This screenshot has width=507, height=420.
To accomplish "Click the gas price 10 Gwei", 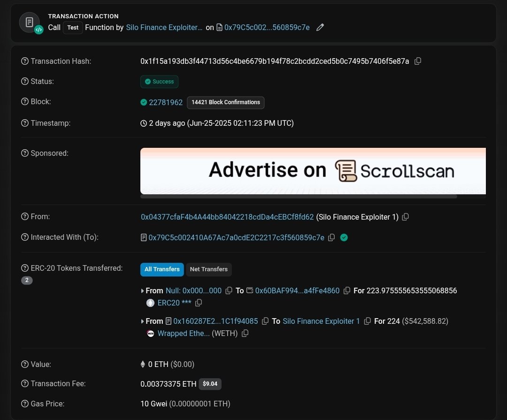I will [x=154, y=404].
